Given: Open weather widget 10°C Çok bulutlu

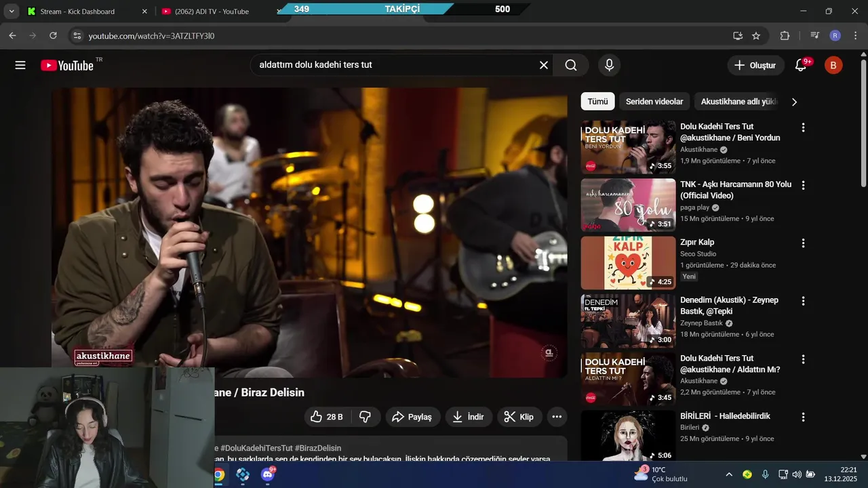Looking at the screenshot, I should (x=661, y=474).
